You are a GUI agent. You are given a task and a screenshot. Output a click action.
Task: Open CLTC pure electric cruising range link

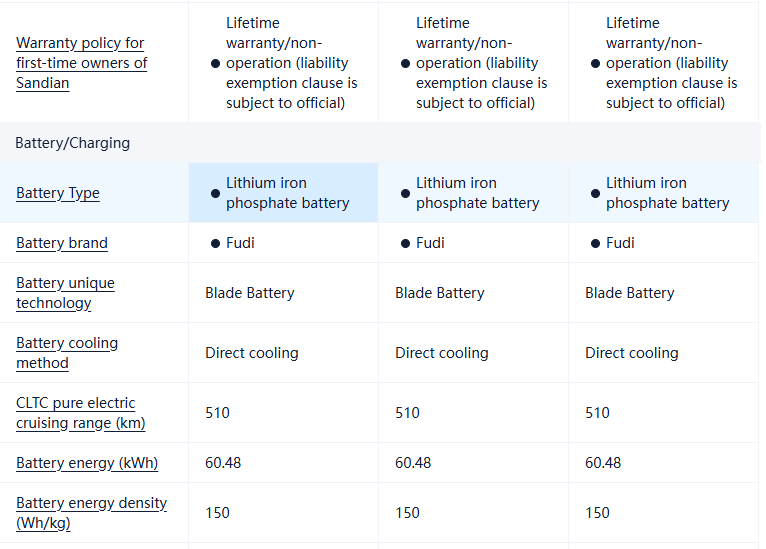[x=80, y=413]
